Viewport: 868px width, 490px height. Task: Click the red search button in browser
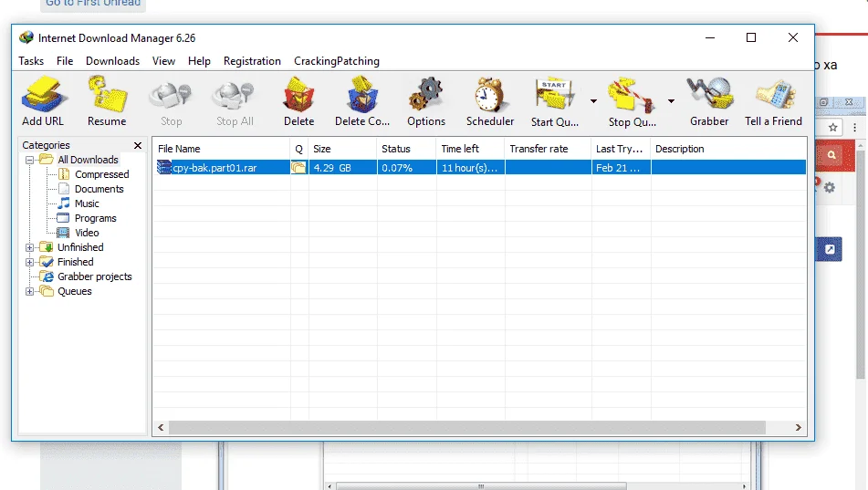(831, 155)
